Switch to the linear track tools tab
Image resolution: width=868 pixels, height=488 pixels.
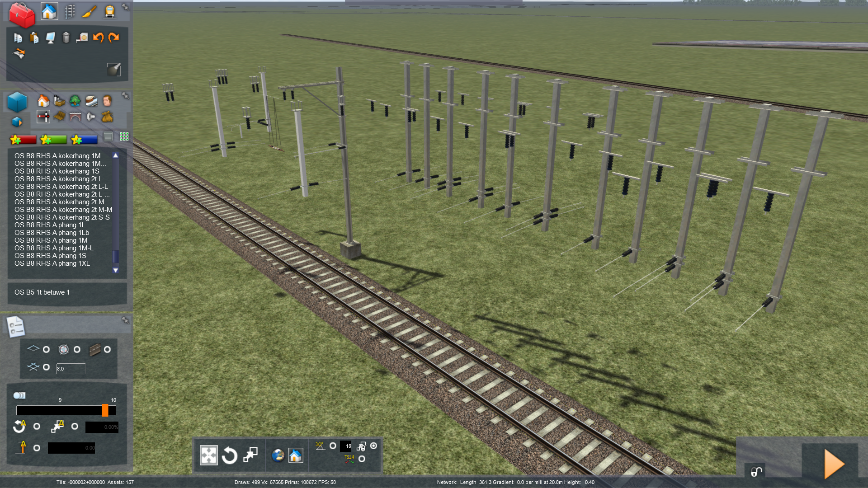click(70, 12)
